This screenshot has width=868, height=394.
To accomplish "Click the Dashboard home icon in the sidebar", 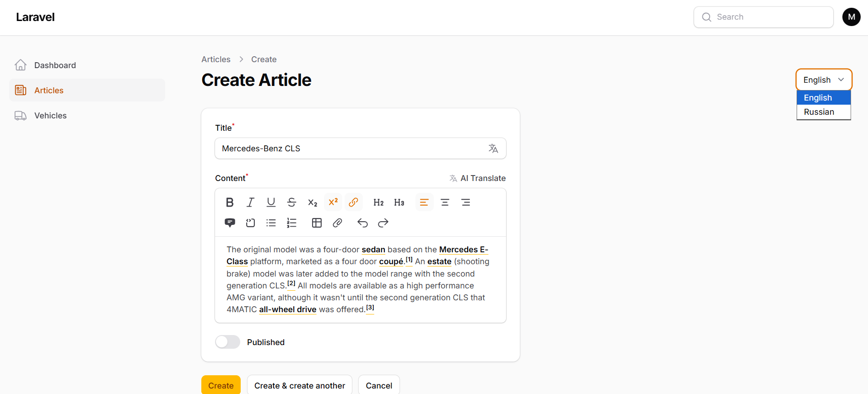I will point(21,65).
